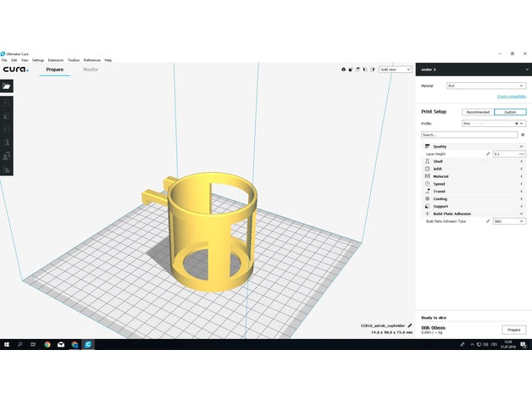532x400 pixels.
Task: Expand the Support settings section arrow
Action: point(522,206)
